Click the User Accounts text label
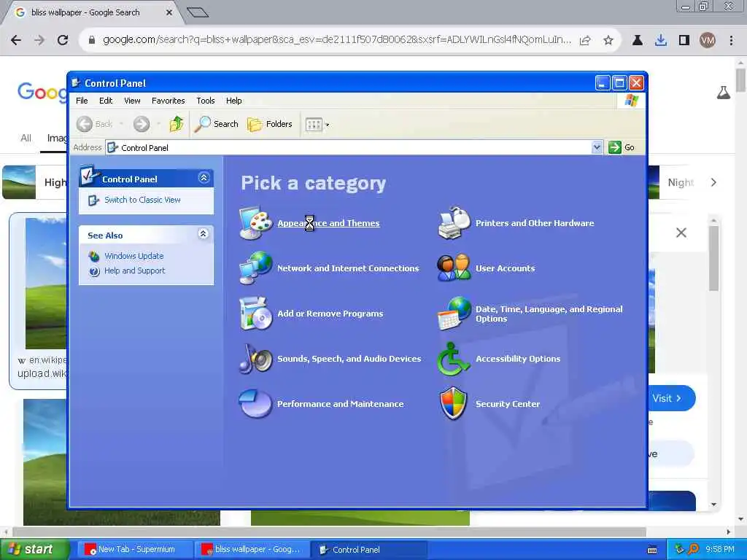This screenshot has width=747, height=560. coord(505,268)
